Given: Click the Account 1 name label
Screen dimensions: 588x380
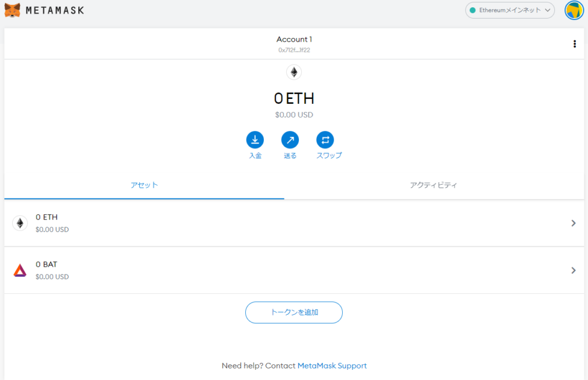Looking at the screenshot, I should (294, 39).
